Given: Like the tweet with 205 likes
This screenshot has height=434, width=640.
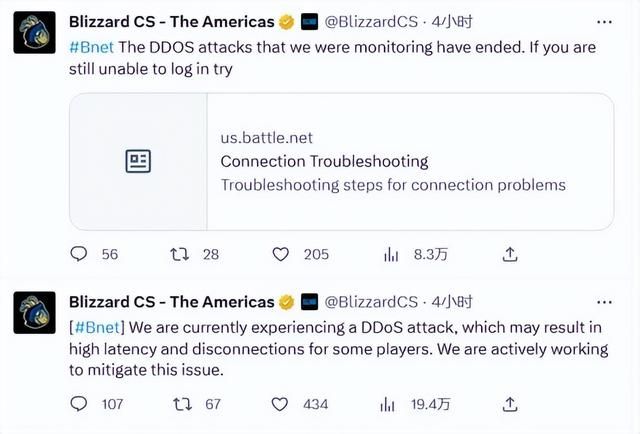Looking at the screenshot, I should pos(280,255).
